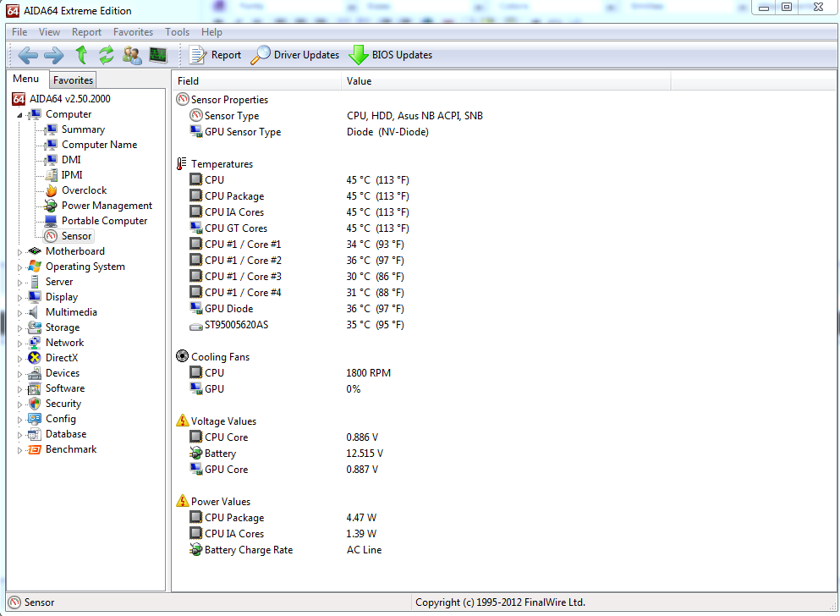Click the Cooling Fans group icon
840x616 pixels.
183,356
